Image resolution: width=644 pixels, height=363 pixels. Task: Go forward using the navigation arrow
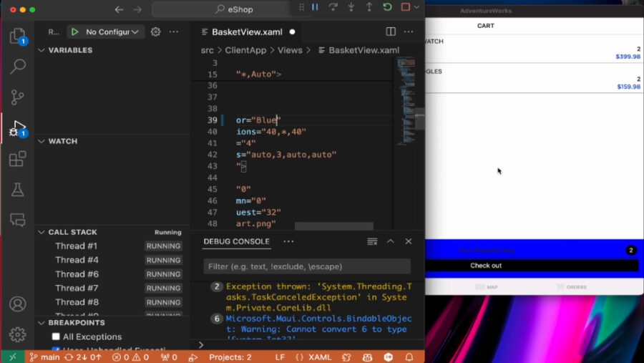137,9
